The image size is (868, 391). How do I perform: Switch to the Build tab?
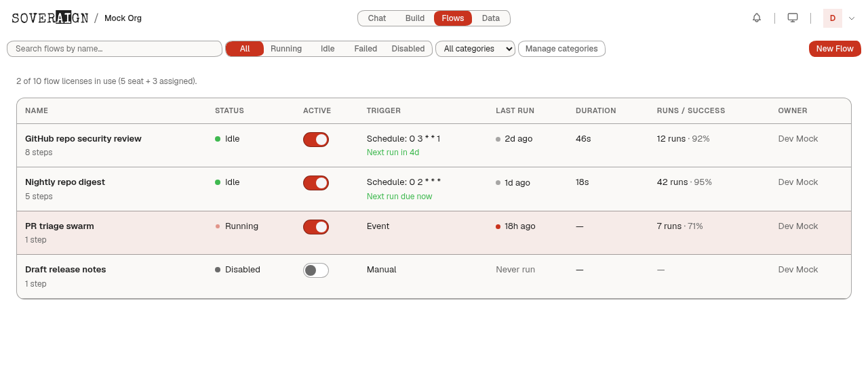(415, 18)
